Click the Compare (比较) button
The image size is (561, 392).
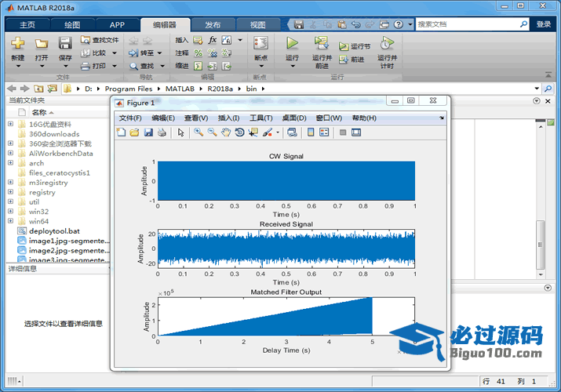coord(93,53)
